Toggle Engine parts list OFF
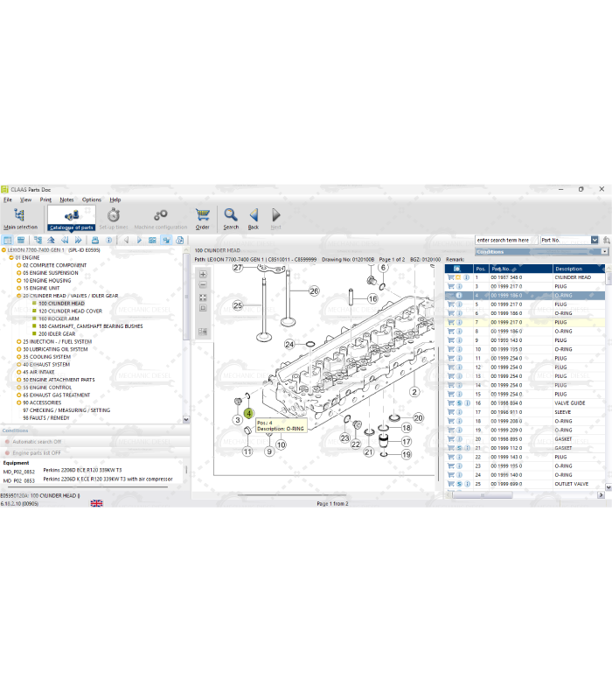612x700 pixels. (x=37, y=452)
